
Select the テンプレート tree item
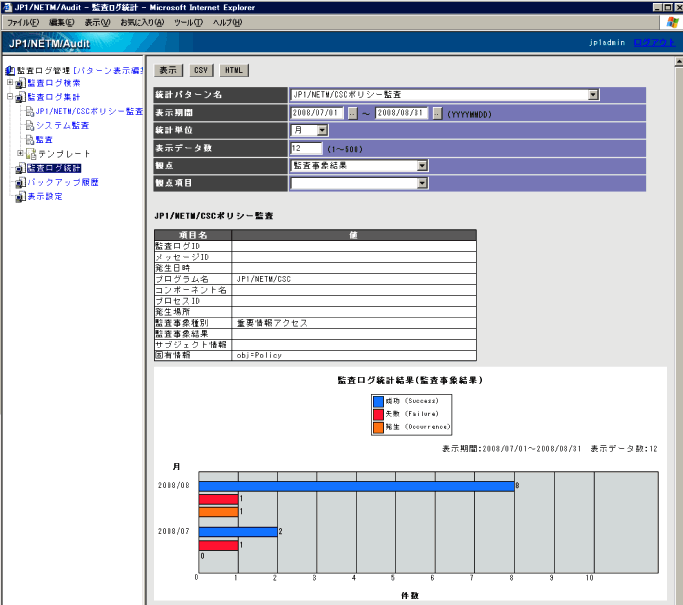pyautogui.click(x=64, y=154)
